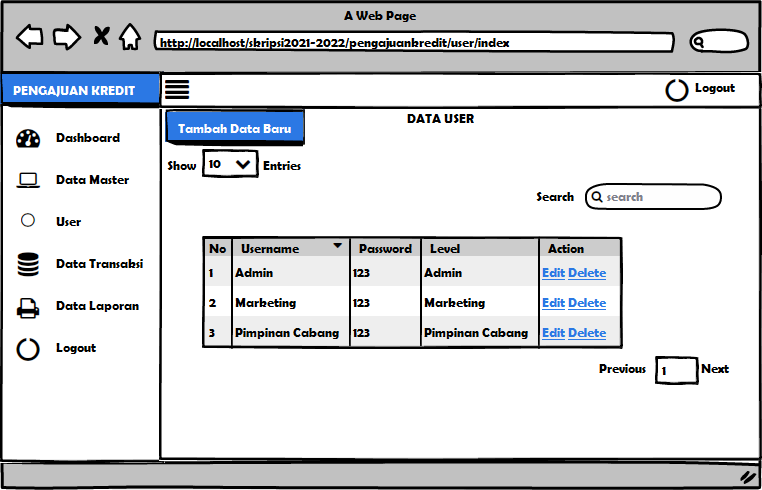Screen dimensions: 762x490
Task: Click the Password column header
Action: (385, 248)
